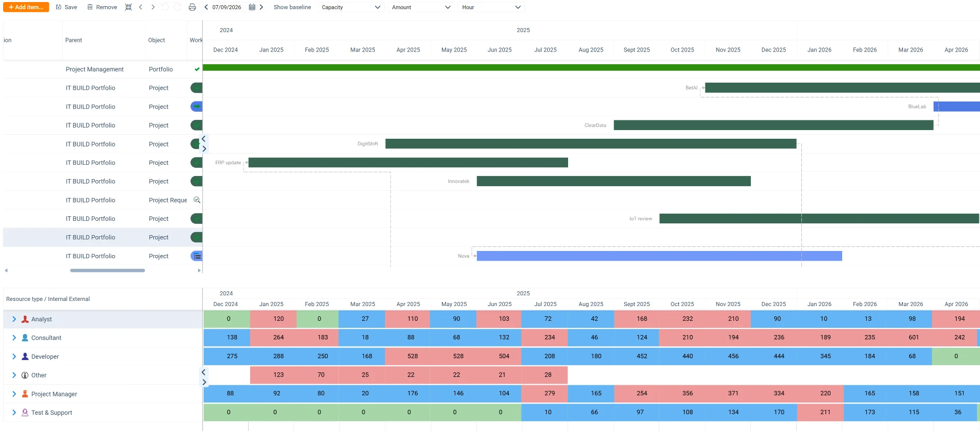Print the Gantt chart

click(192, 7)
